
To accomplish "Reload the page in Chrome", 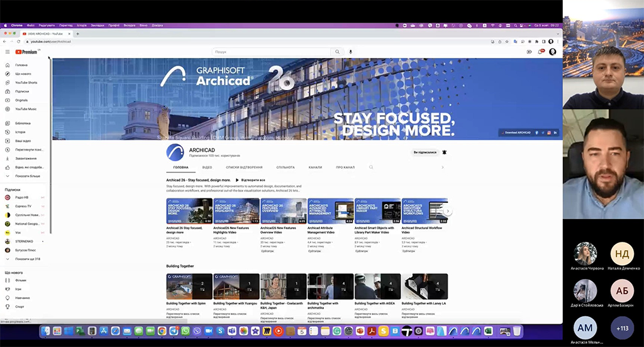I will click(18, 42).
